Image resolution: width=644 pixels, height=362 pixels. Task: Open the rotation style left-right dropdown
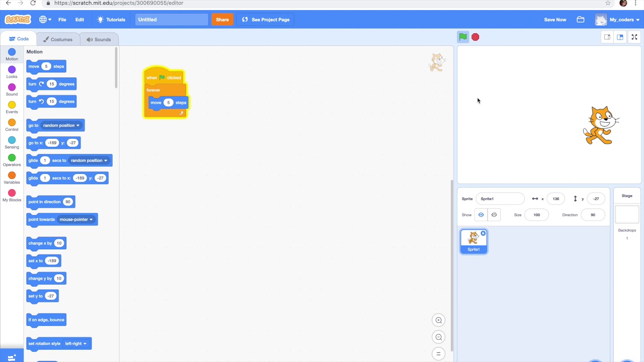point(75,343)
